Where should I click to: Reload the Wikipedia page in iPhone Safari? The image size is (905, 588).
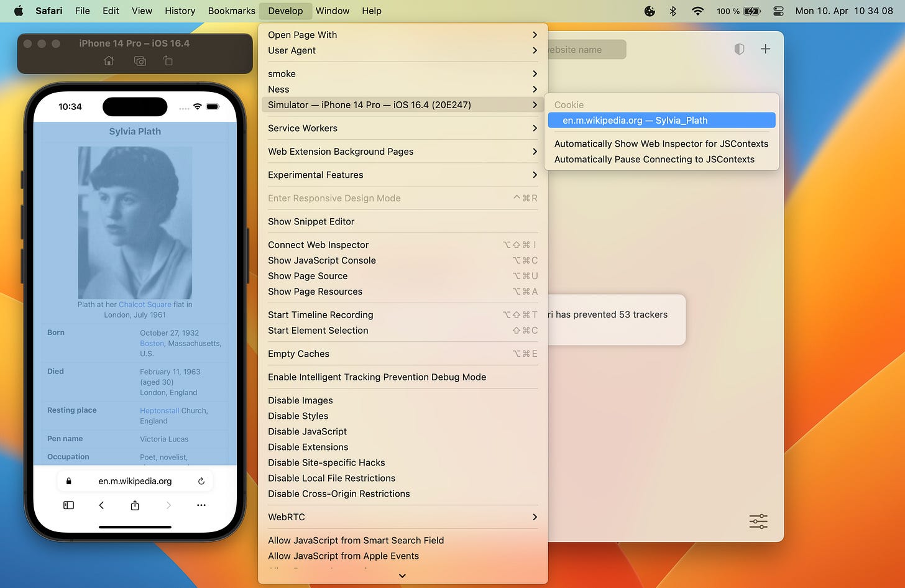[201, 481]
